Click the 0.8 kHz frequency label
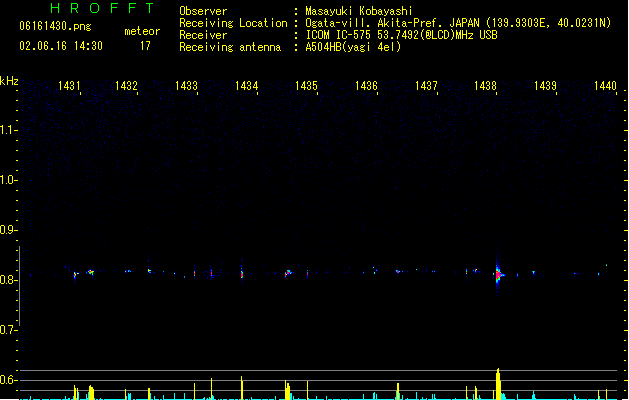The width and height of the screenshot is (629, 400). [x=8, y=280]
